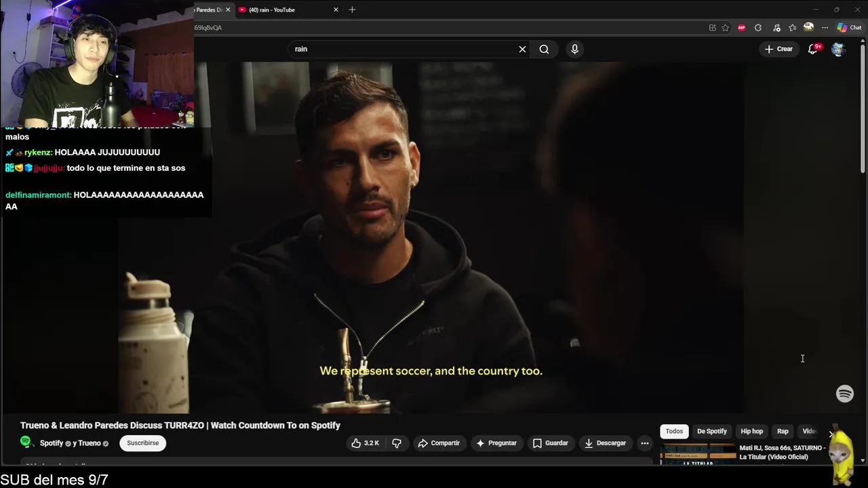Open the Spotify channel name link

tap(52, 443)
